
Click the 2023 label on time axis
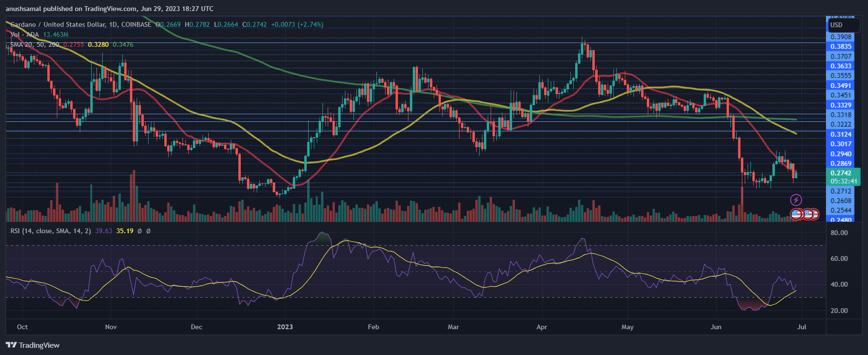[285, 327]
